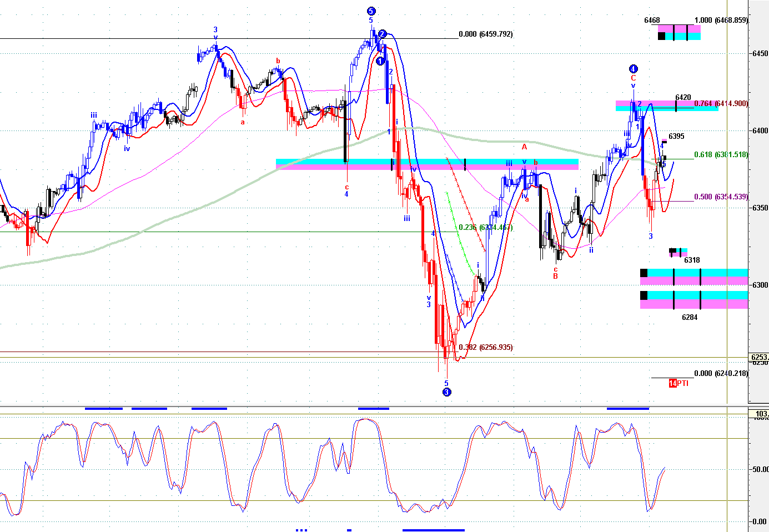Click the circled blue wave 5 marker
The image size is (769, 532).
click(371, 11)
